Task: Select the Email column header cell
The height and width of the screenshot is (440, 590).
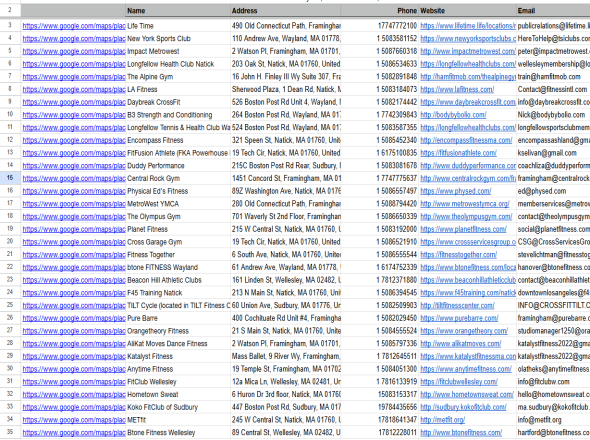Action: pos(553,11)
